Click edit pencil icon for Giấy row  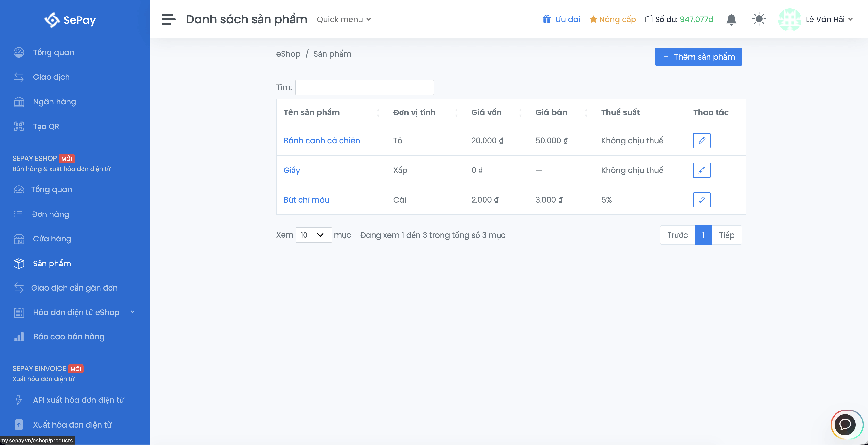tap(701, 170)
